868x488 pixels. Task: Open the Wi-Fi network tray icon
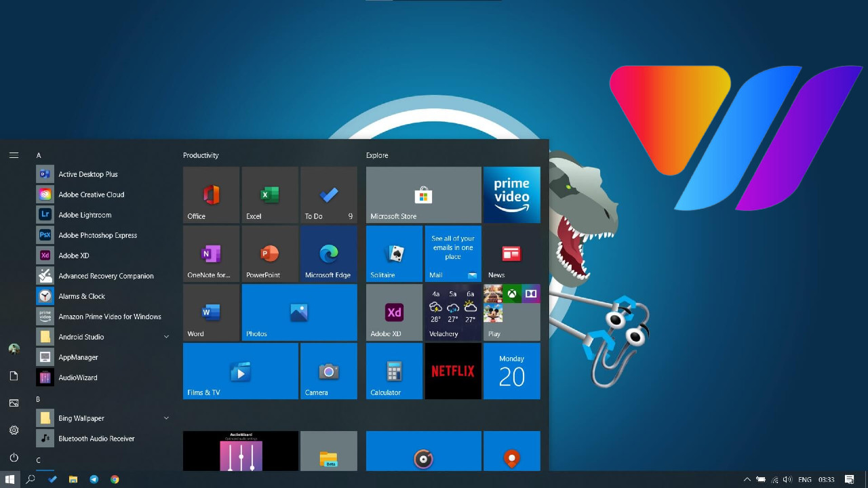774,479
